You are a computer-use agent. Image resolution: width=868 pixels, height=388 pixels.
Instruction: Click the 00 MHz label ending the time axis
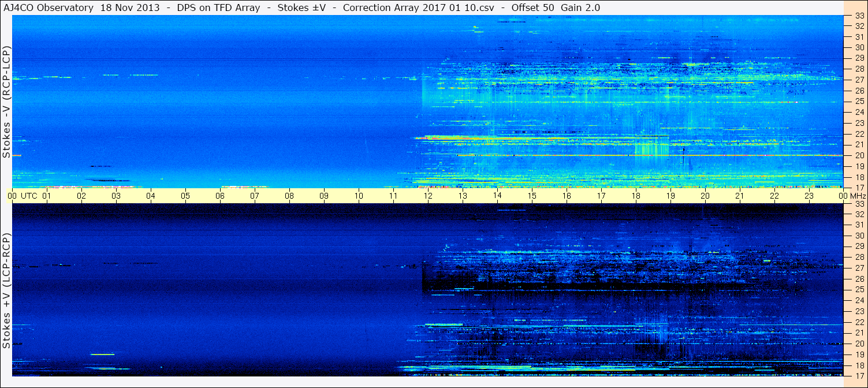tap(852, 196)
